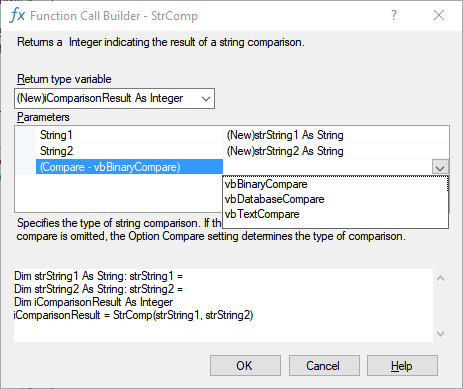This screenshot has height=389, width=463.
Task: Open Help for StrComp
Action: [x=402, y=366]
